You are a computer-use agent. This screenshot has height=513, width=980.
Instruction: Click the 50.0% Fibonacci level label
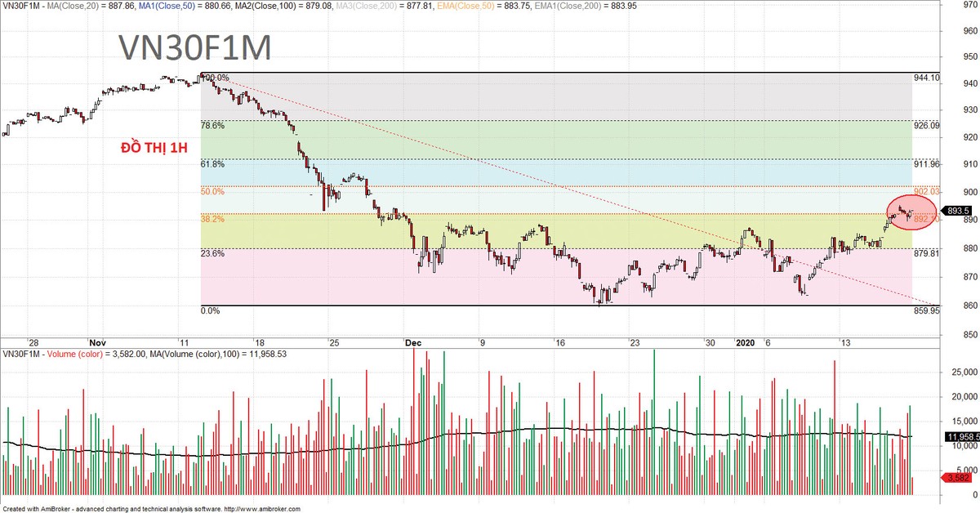click(212, 192)
